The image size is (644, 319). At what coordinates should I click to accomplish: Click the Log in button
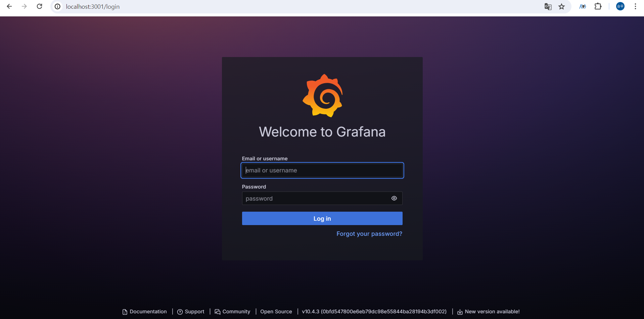[322, 218]
